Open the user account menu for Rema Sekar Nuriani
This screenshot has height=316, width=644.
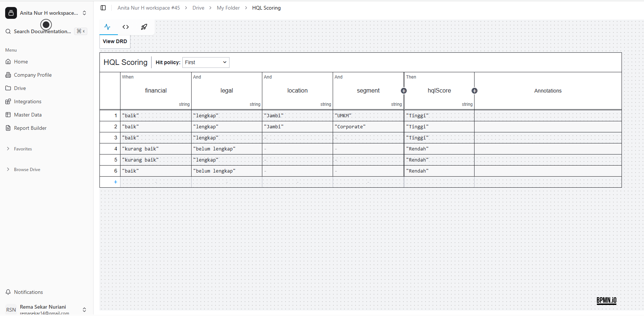84,309
